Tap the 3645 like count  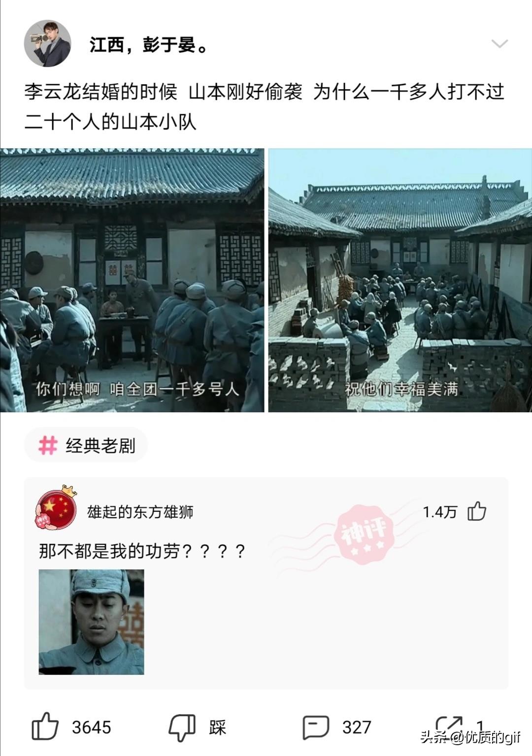click(x=92, y=727)
